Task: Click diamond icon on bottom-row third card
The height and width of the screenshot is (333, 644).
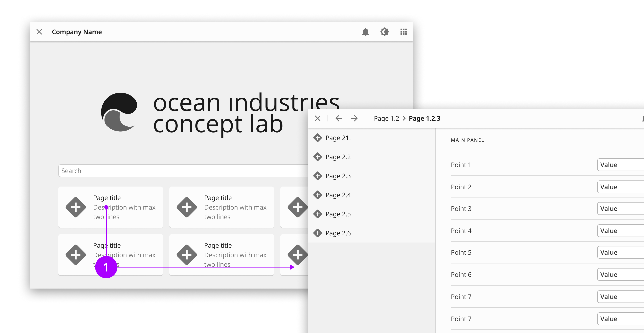Action: pyautogui.click(x=297, y=255)
